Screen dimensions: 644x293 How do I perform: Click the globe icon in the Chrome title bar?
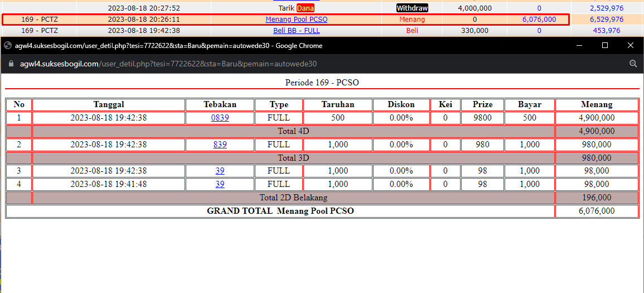click(7, 46)
